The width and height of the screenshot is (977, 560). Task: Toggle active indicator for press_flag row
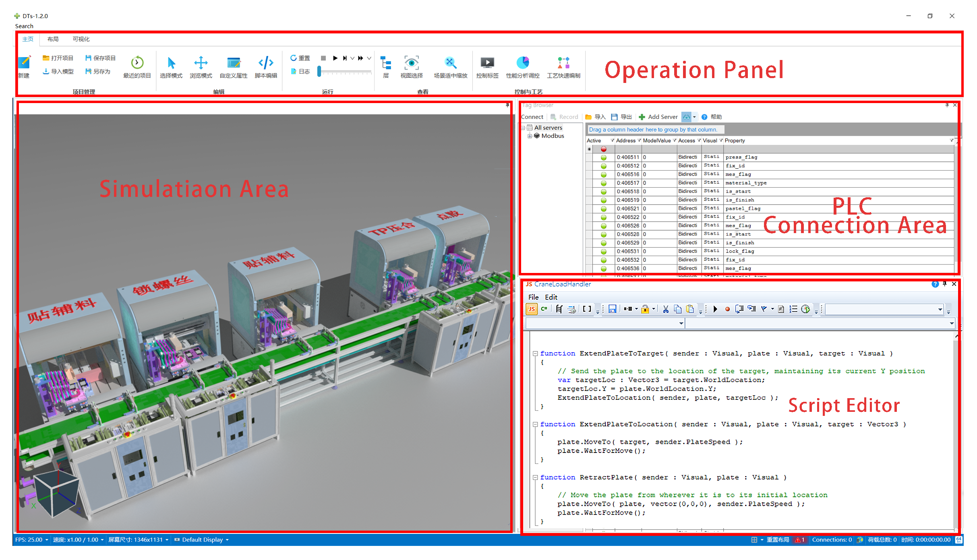click(x=603, y=157)
